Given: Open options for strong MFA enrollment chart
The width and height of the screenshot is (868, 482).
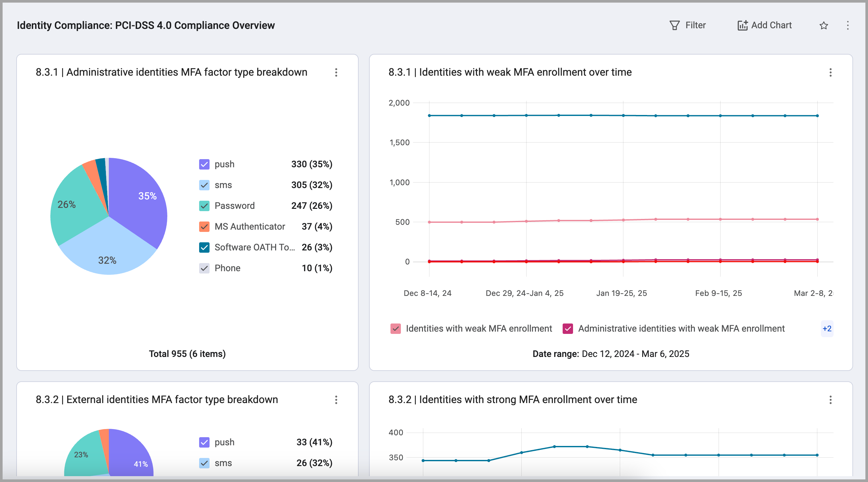Looking at the screenshot, I should click(x=830, y=400).
